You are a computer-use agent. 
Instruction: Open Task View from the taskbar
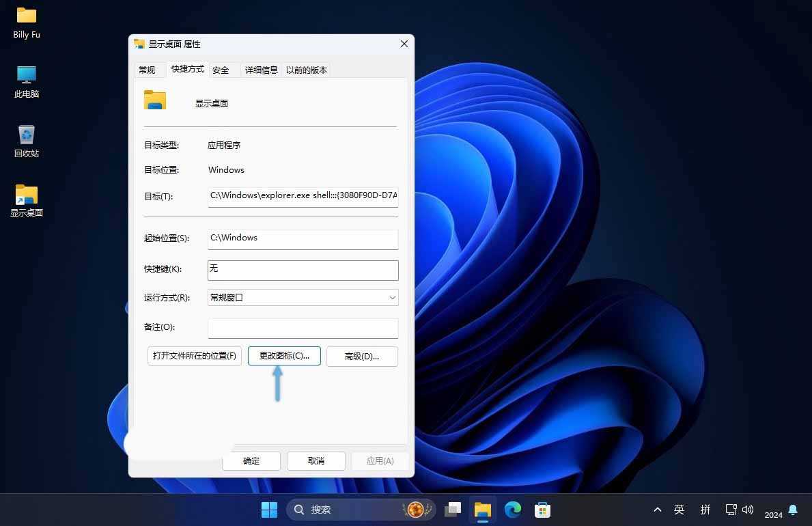point(453,510)
